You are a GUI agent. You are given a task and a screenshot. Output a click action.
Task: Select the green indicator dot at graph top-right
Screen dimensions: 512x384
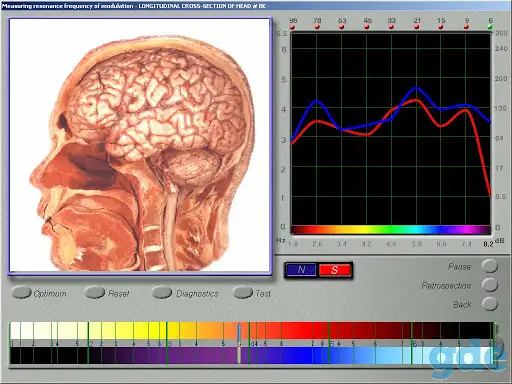pyautogui.click(x=490, y=27)
